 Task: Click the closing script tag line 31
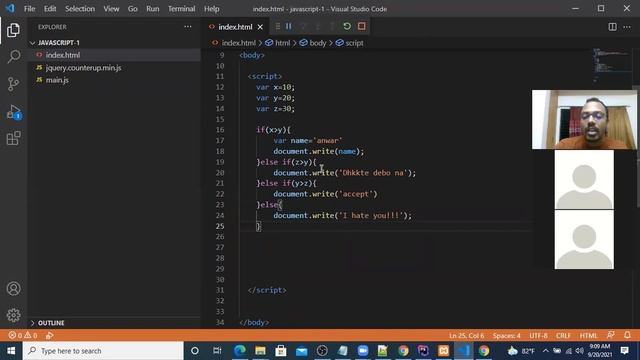pos(267,290)
